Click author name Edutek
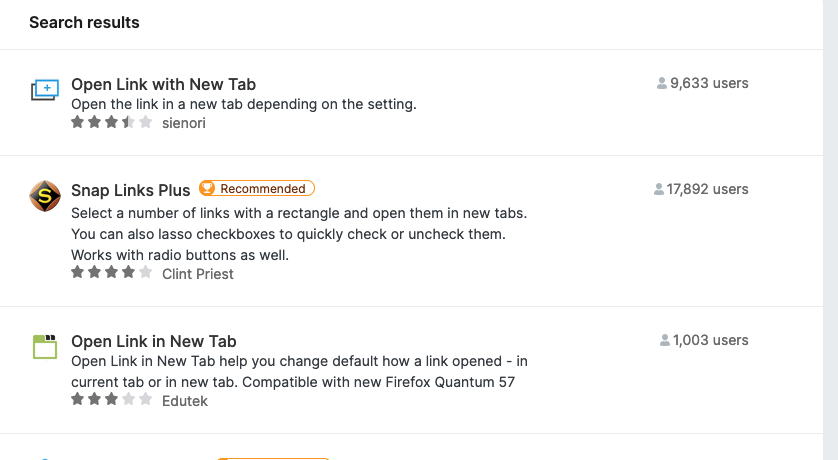 185,400
